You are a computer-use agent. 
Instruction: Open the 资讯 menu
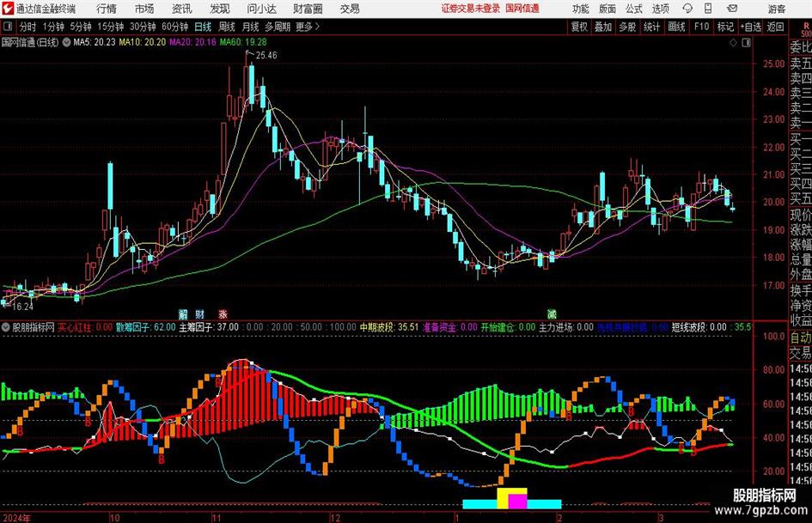182,9
